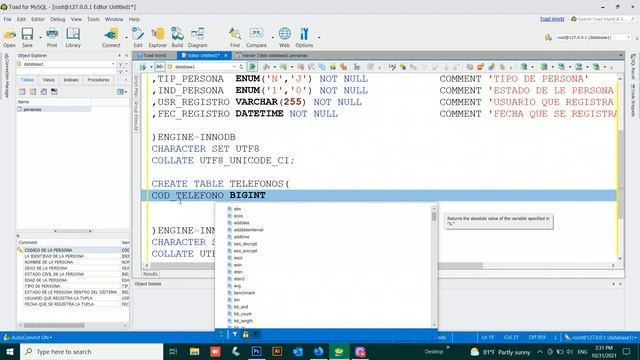
Task: Select benchmark in the autocomplete list
Action: click(x=244, y=293)
